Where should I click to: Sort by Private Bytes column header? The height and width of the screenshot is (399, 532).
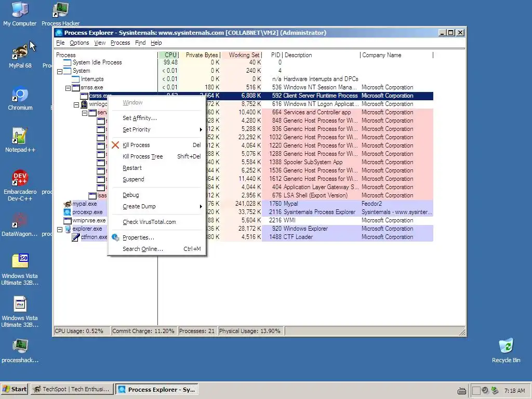pyautogui.click(x=200, y=55)
